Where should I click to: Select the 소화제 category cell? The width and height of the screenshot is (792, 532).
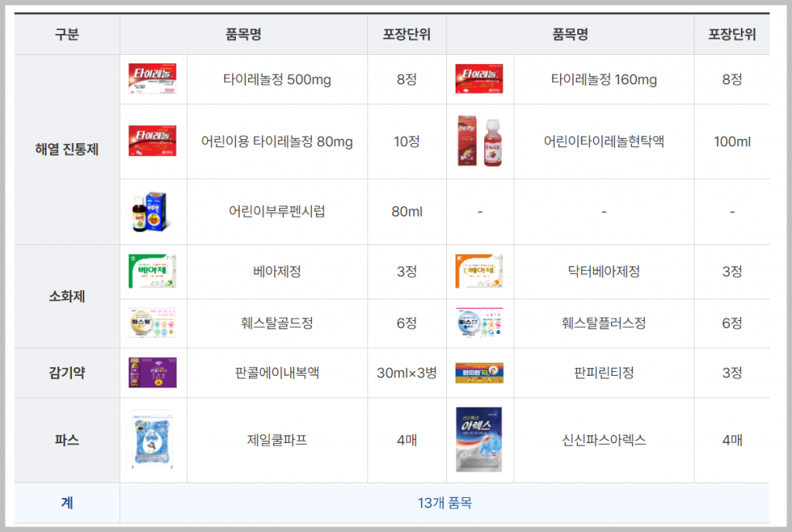coord(67,296)
